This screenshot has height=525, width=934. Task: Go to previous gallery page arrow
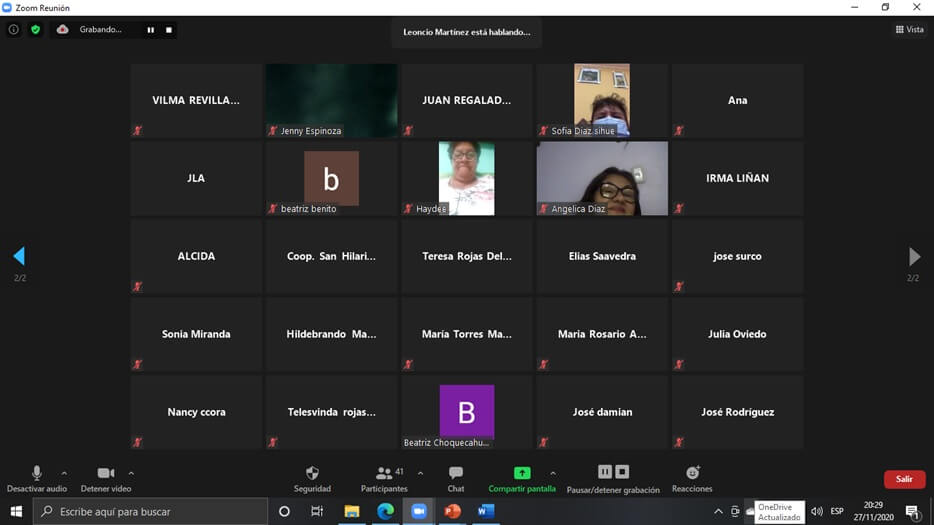[19, 256]
